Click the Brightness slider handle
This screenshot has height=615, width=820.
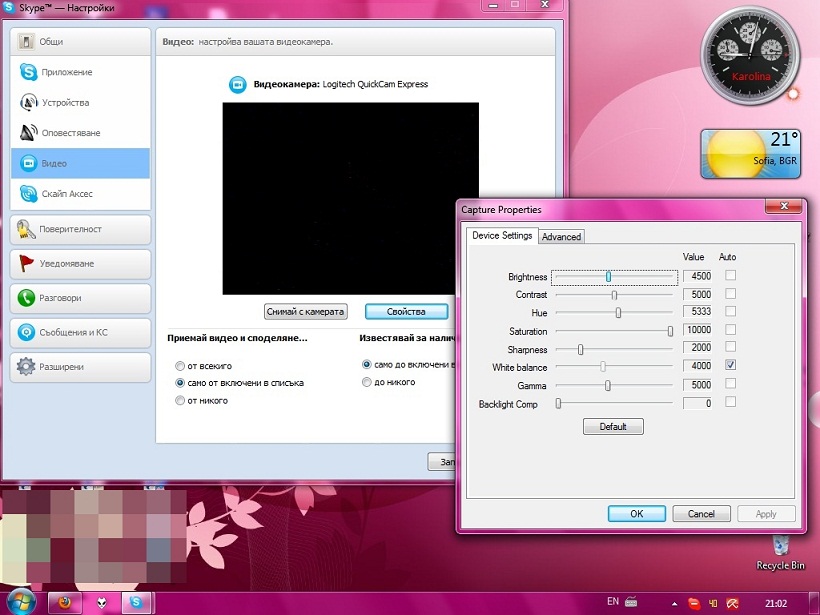click(x=608, y=277)
